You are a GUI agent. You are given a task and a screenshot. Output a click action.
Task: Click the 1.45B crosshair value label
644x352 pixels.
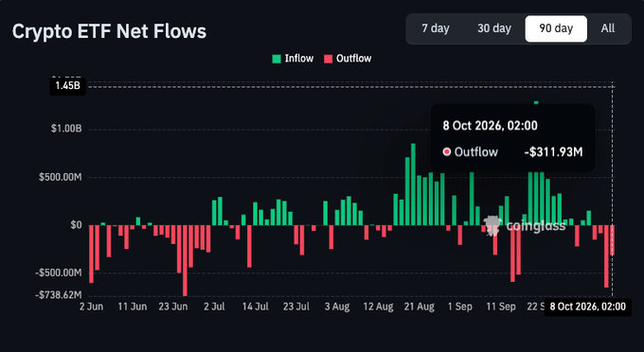(68, 86)
